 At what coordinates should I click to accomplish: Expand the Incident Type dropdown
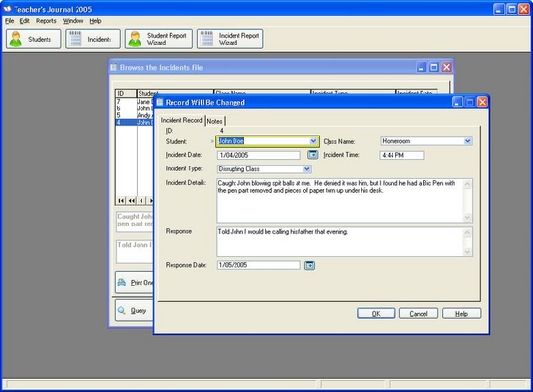[306, 169]
